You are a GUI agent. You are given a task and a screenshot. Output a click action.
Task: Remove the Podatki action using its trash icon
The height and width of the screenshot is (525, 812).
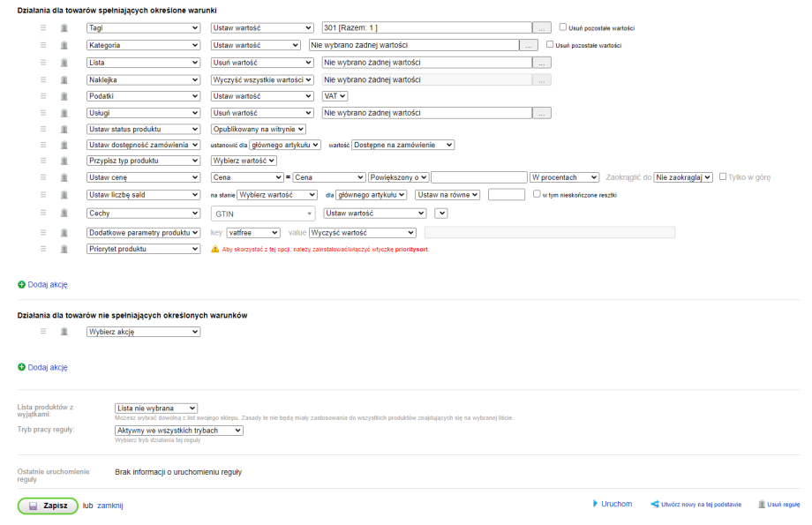(x=64, y=96)
